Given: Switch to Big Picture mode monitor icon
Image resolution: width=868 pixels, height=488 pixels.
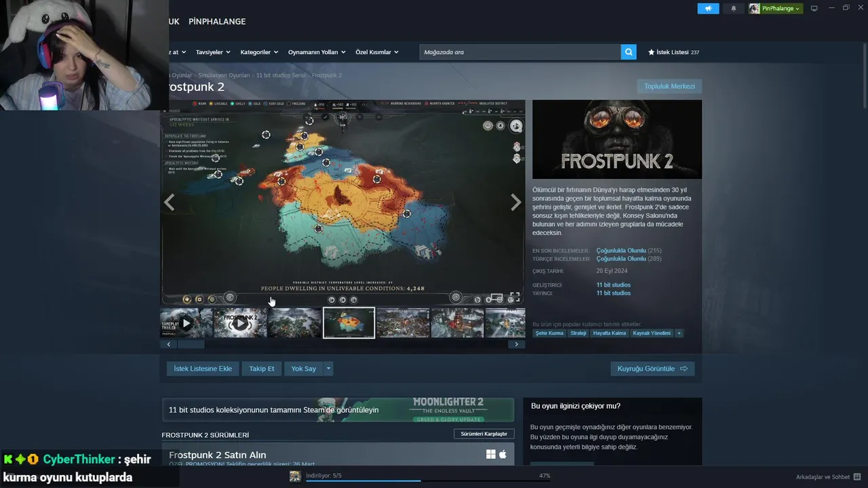Looking at the screenshot, I should 814,8.
